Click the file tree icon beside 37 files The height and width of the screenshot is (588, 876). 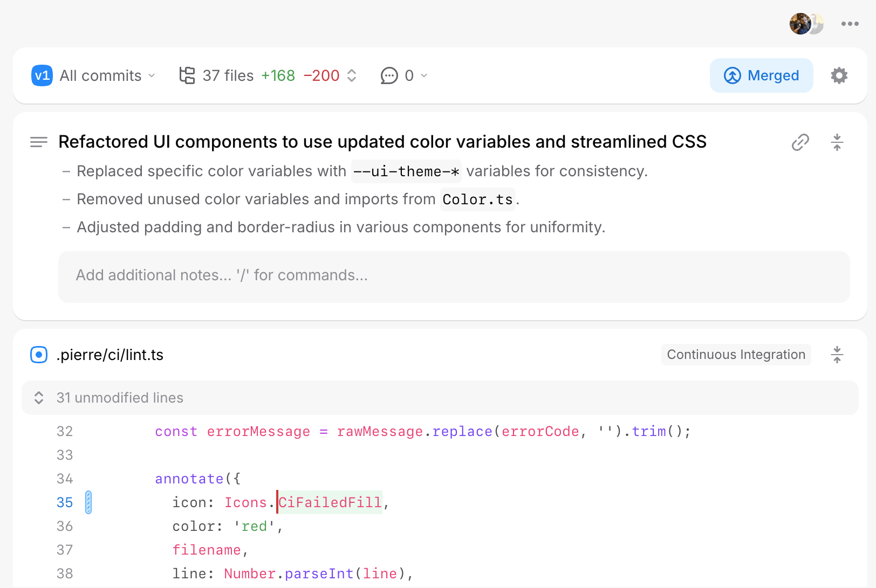[187, 75]
